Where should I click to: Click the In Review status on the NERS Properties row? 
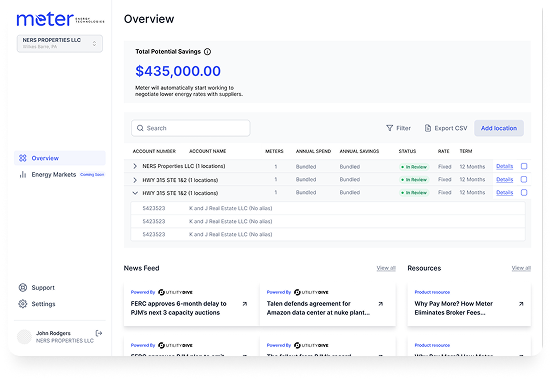414,167
